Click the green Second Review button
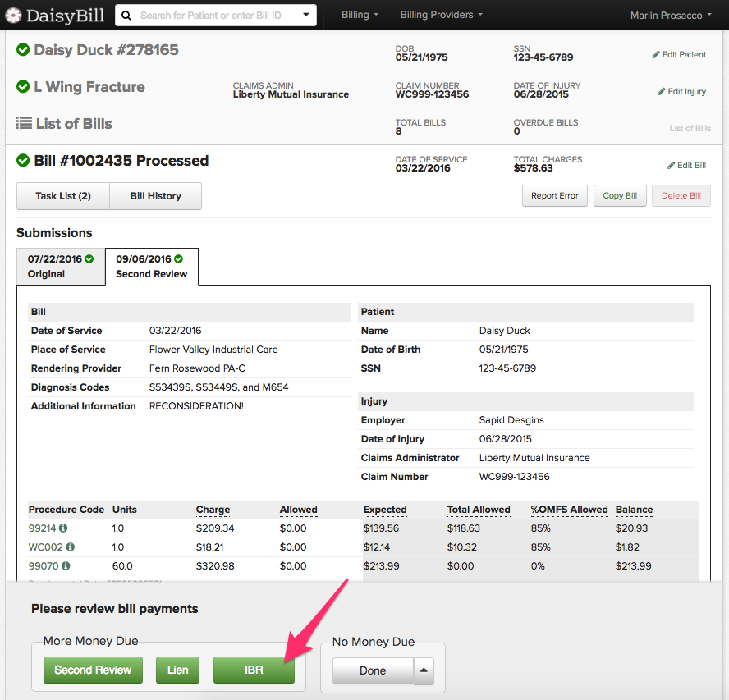The image size is (729, 700). pyautogui.click(x=93, y=670)
